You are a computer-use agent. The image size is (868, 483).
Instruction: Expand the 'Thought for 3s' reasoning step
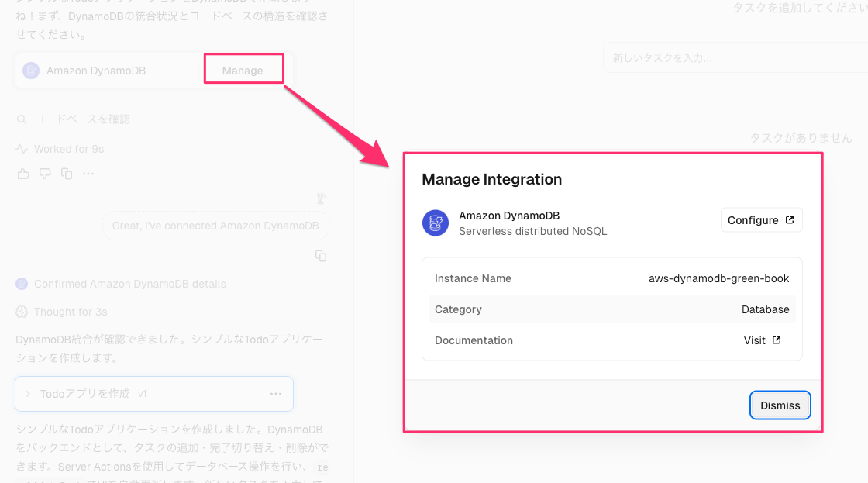tap(70, 312)
